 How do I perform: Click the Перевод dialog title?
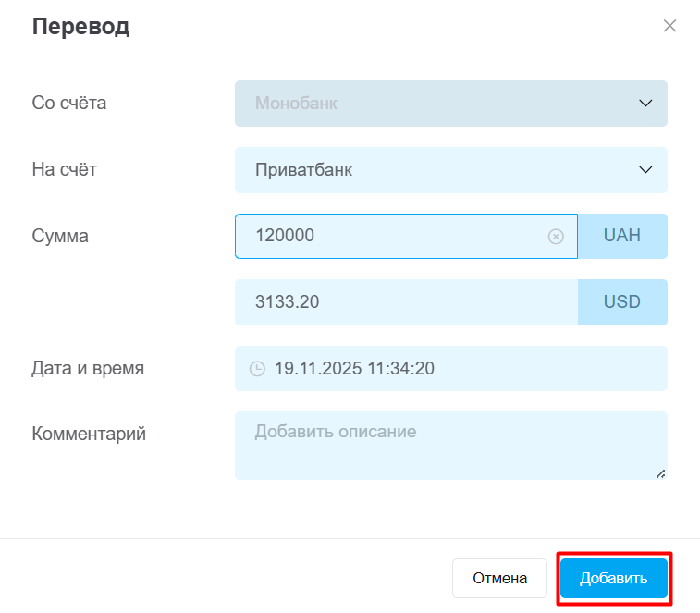[80, 26]
